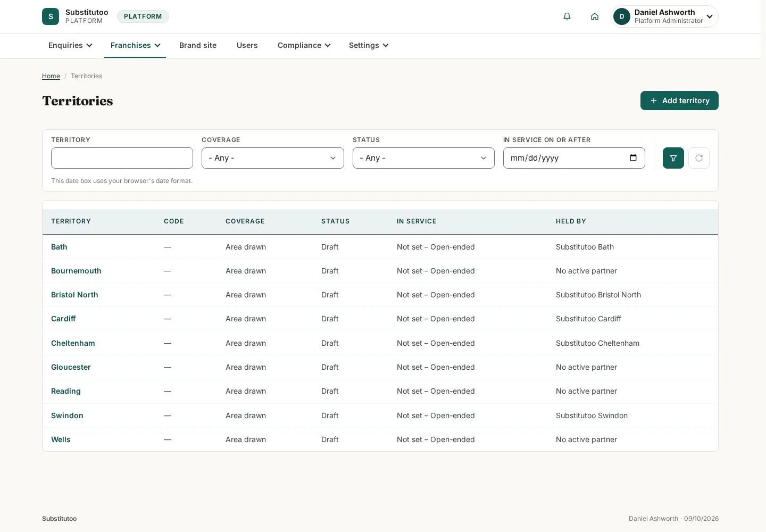Click the Code column header
Screen dimensions: 766x532
point(174,221)
